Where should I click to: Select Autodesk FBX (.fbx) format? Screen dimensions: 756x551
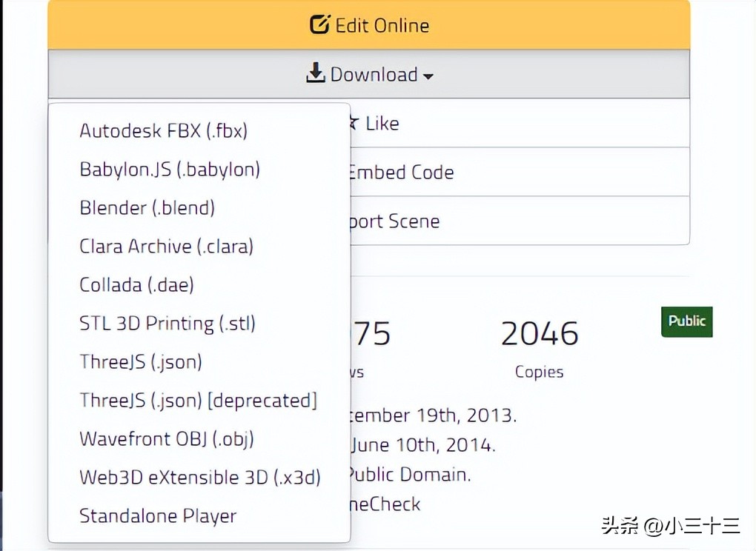(164, 130)
